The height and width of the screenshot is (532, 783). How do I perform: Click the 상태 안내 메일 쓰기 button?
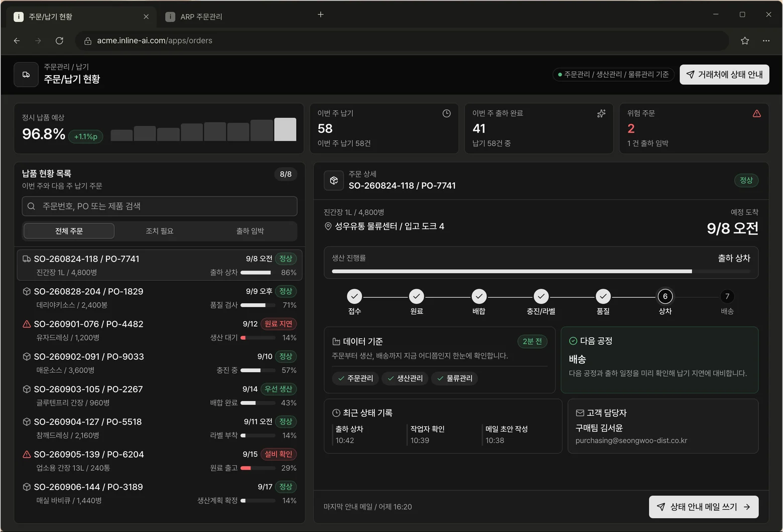tap(704, 507)
